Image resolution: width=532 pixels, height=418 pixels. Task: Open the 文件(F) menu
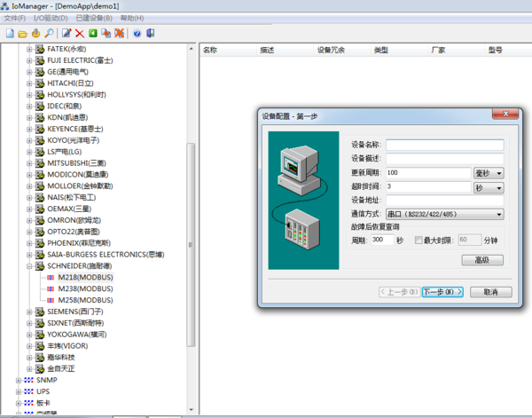click(14, 18)
